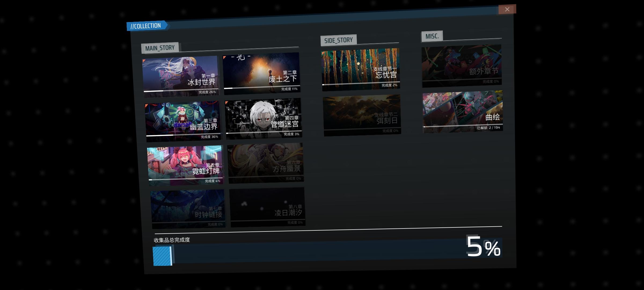
Task: Click locked chapter eight 凌日潮汐
Action: (267, 207)
